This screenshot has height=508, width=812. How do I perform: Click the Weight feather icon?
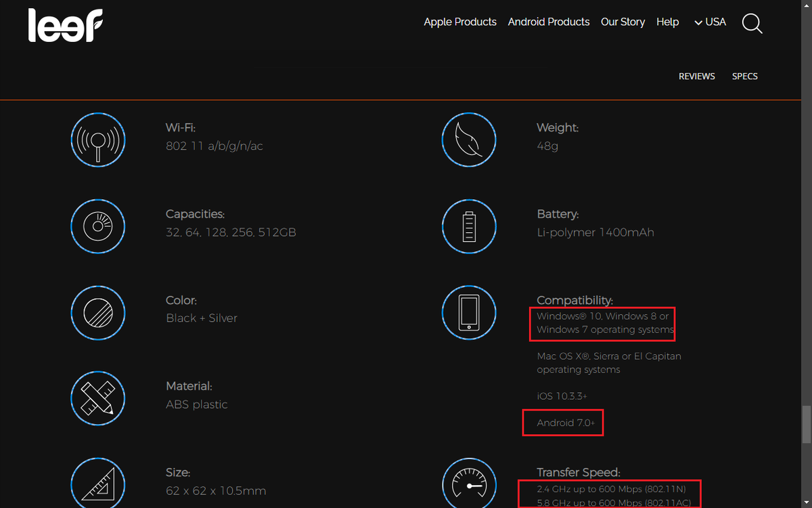[x=469, y=140]
